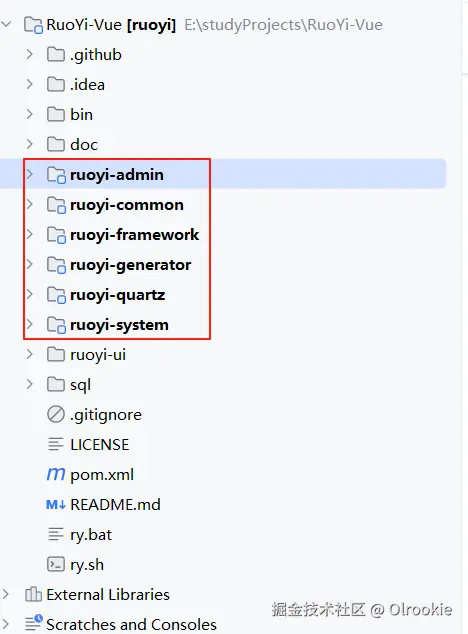Expand the ruoyi-quartz module arrow
The image size is (468, 634).
(x=30, y=294)
